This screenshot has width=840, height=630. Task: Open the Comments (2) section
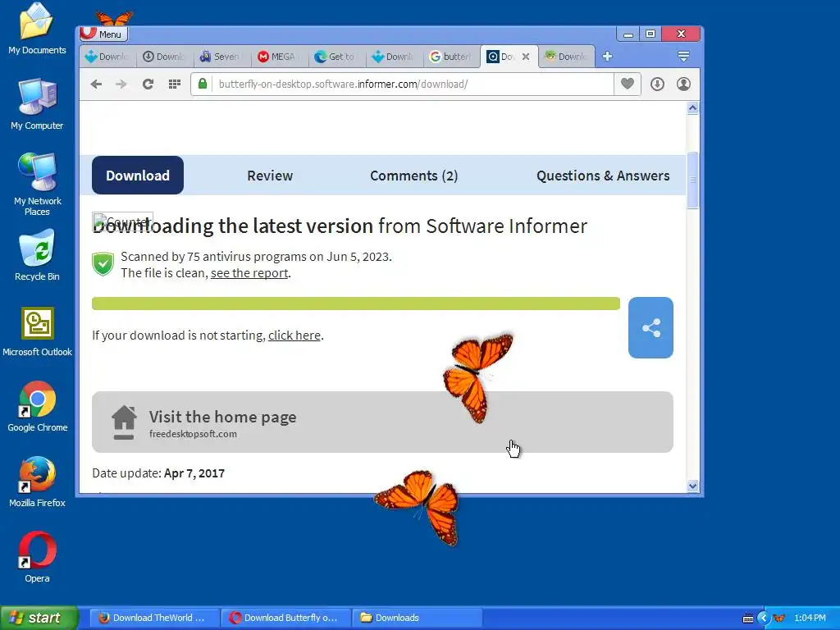coord(413,176)
